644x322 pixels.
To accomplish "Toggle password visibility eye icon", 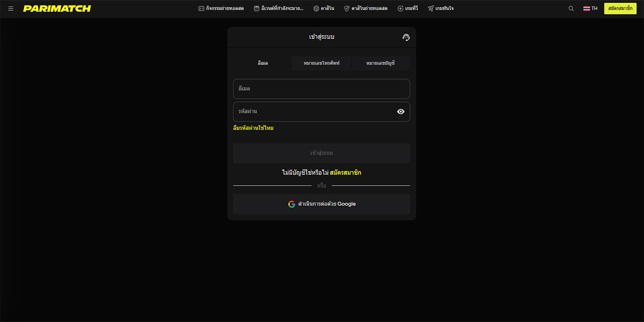I will (400, 112).
